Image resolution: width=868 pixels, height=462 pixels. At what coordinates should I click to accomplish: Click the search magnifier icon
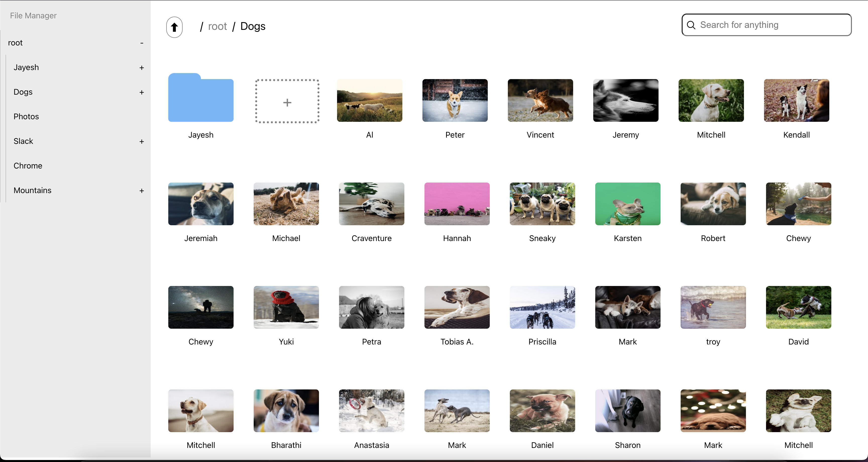[691, 25]
